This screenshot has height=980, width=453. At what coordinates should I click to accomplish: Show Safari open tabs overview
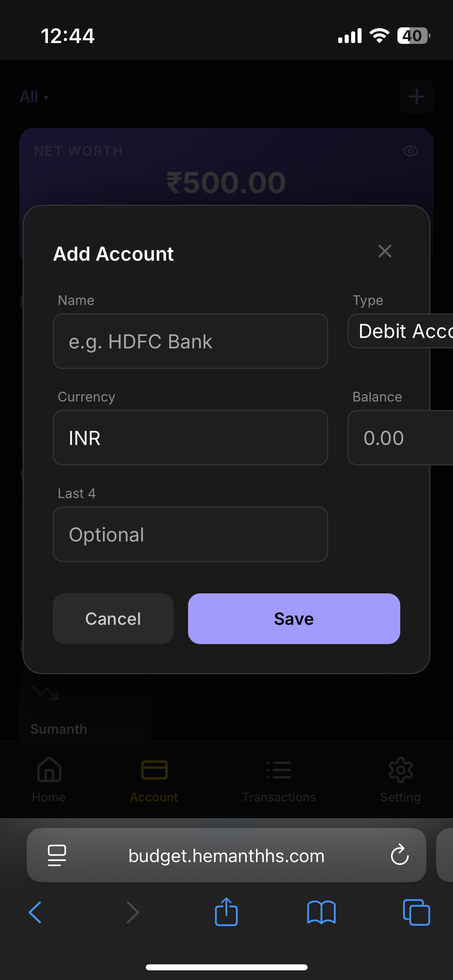tap(416, 912)
